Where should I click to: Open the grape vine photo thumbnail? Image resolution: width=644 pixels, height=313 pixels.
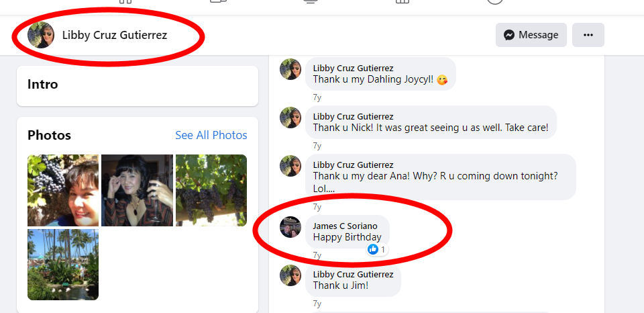[x=211, y=190]
